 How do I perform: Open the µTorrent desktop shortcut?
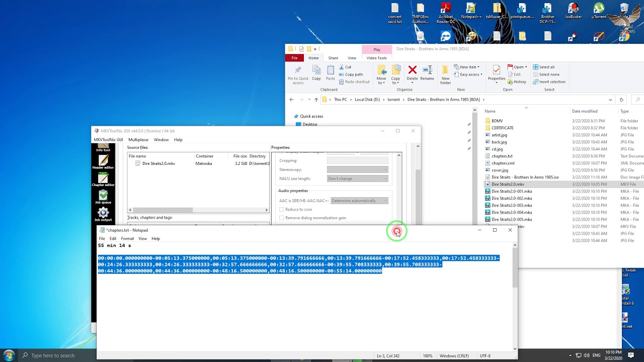[599, 11]
